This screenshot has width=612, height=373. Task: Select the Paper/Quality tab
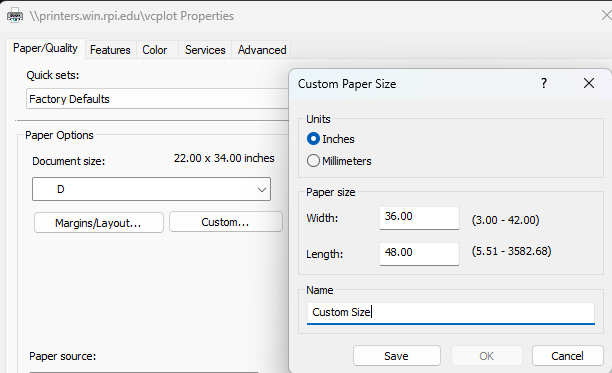point(45,48)
